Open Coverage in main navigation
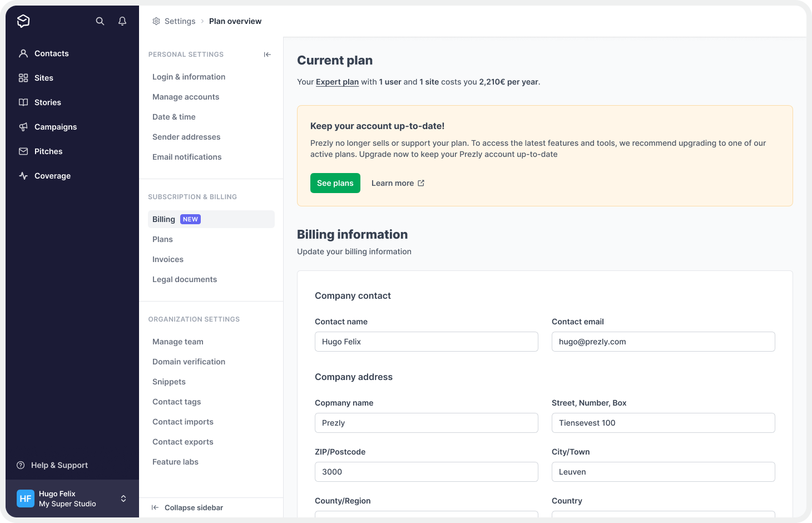 click(52, 176)
